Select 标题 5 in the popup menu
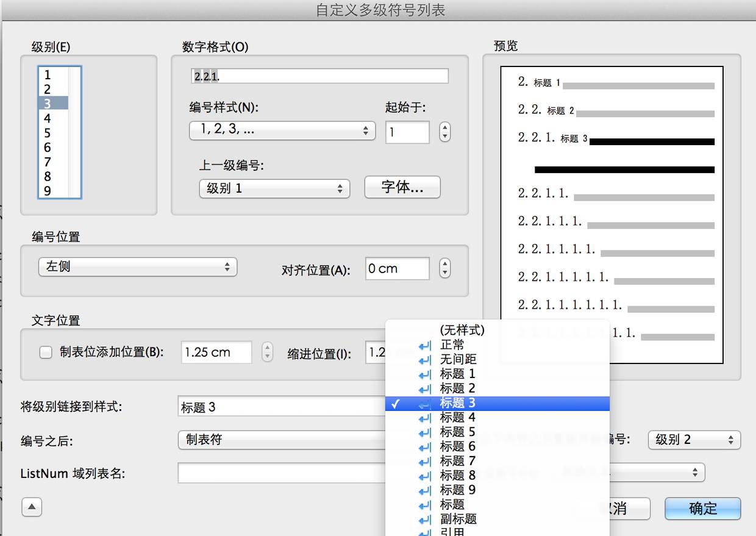 (457, 432)
